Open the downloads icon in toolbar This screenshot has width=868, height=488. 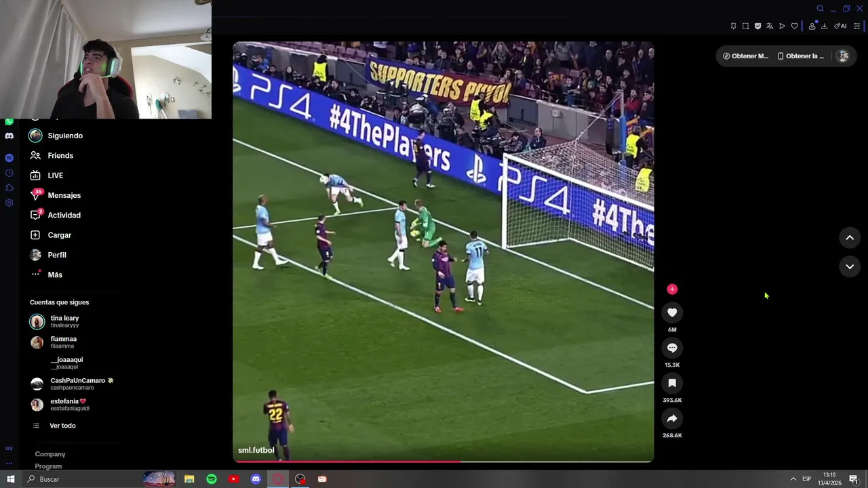[x=824, y=26]
